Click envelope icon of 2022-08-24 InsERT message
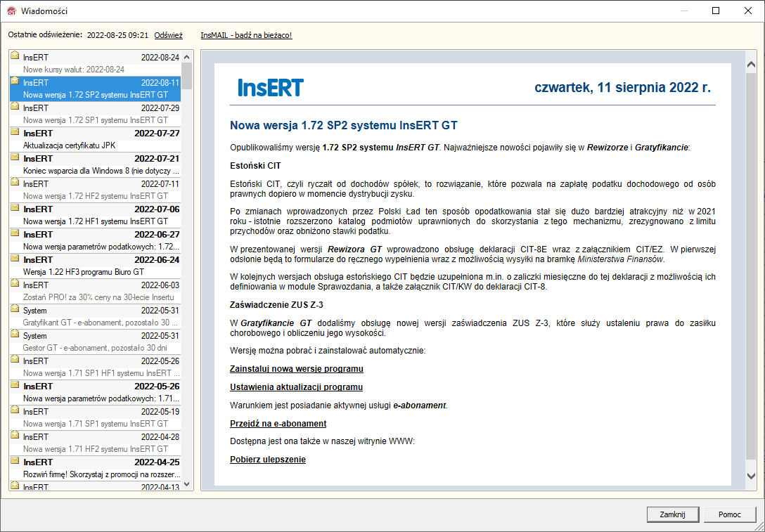 (x=15, y=55)
